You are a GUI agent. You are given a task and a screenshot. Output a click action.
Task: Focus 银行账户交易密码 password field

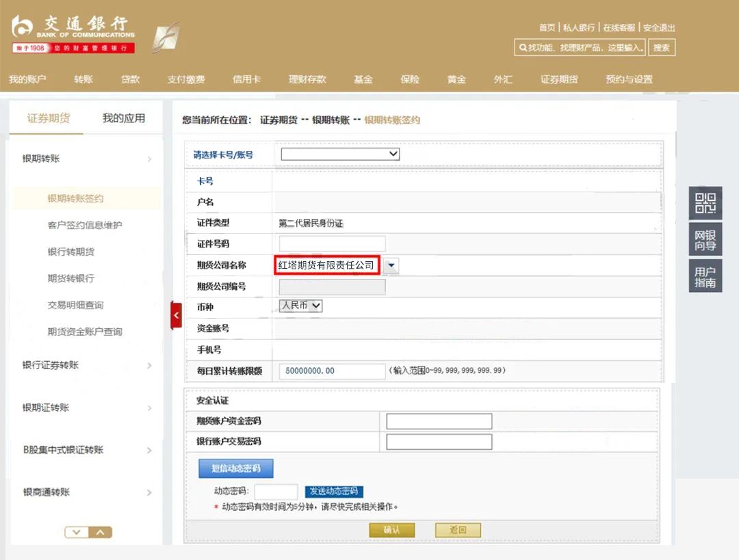439,442
